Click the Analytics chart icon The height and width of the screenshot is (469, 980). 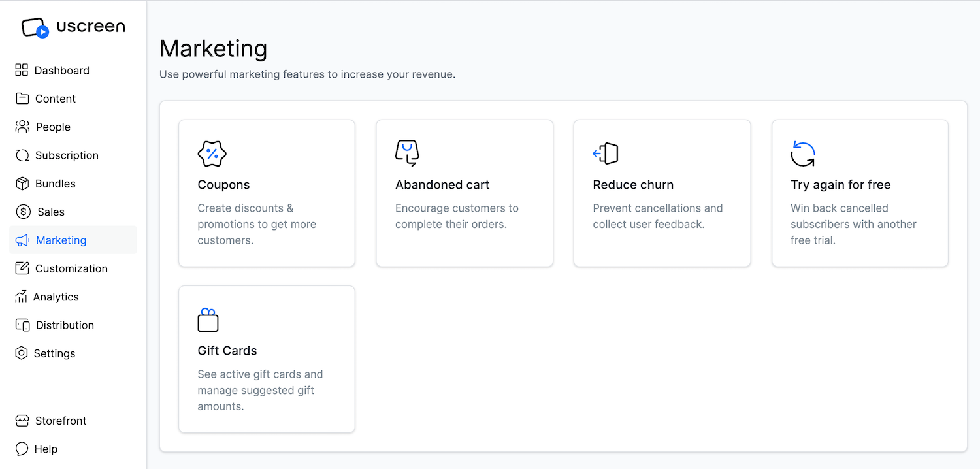pyautogui.click(x=21, y=297)
